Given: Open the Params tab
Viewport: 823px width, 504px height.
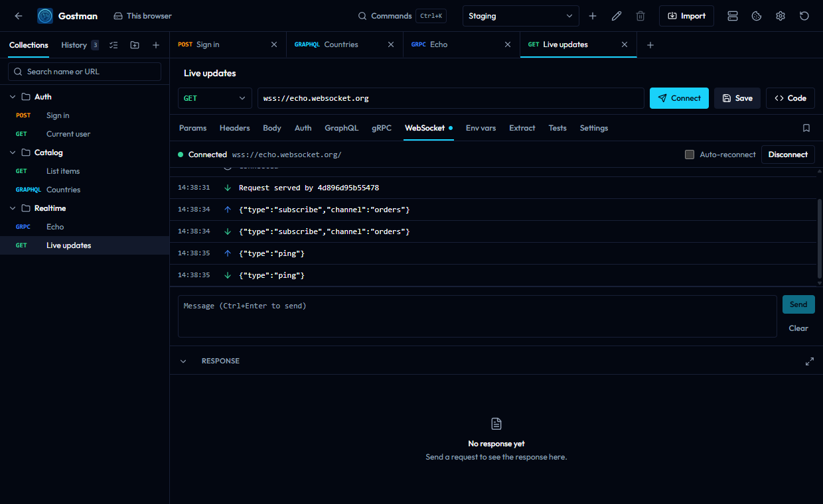Looking at the screenshot, I should coord(192,128).
